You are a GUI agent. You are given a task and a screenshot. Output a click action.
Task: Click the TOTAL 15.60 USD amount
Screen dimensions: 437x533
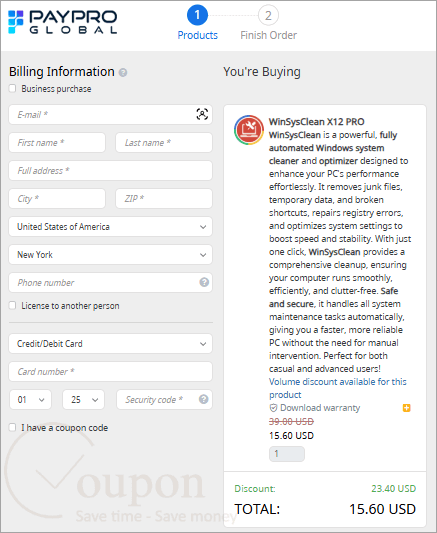tap(382, 509)
